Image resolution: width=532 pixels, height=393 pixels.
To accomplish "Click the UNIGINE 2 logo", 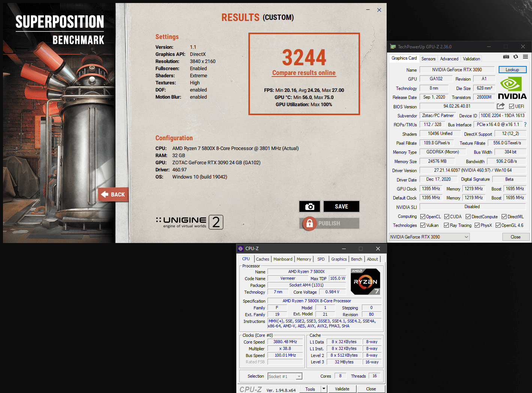I will coord(190,222).
